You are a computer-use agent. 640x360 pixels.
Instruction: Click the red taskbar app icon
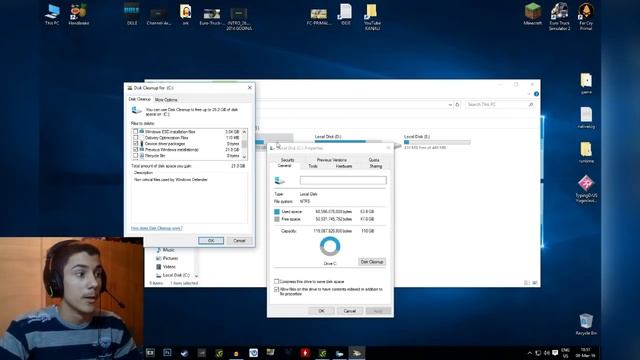[305, 353]
